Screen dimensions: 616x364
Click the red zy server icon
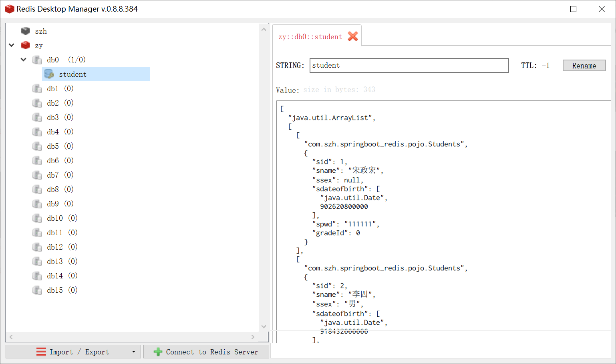coord(26,45)
